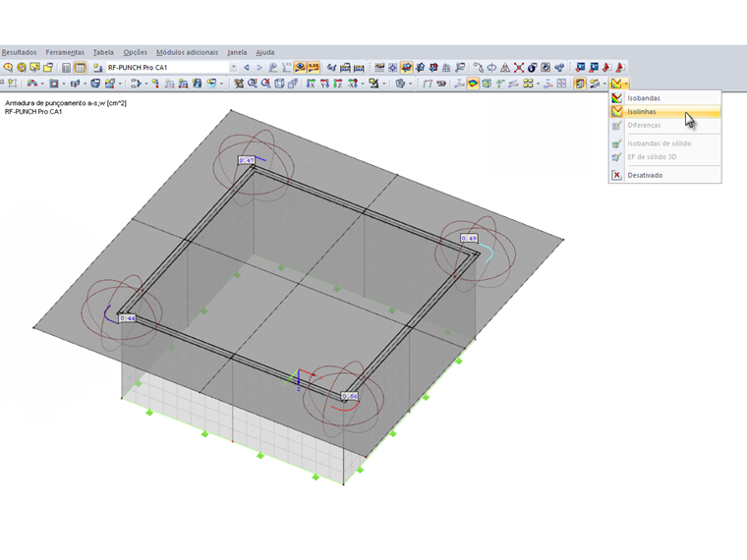Screen dimensions: 747x560
Task: Click the arch-shaped model icon in second toolbar
Action: click(31, 84)
